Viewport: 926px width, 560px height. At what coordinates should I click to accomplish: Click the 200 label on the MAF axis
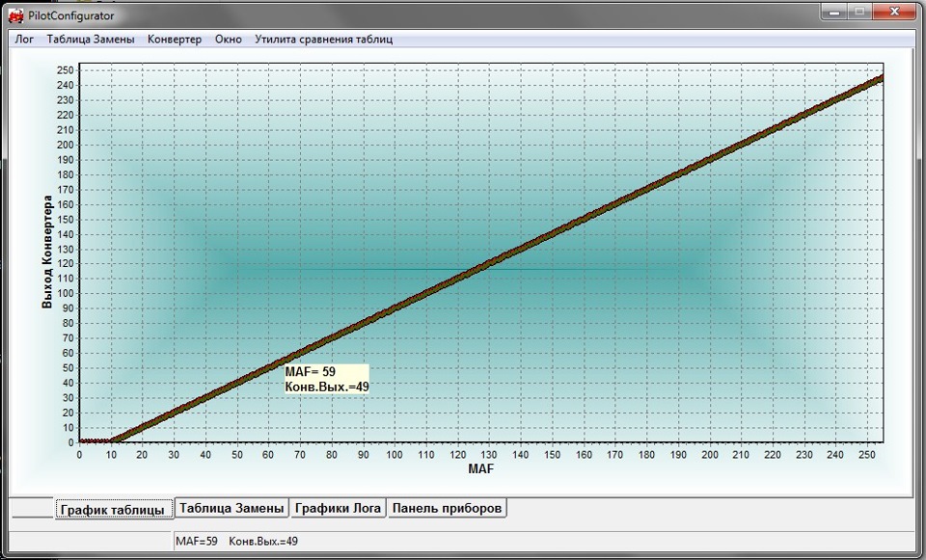pyautogui.click(x=709, y=455)
